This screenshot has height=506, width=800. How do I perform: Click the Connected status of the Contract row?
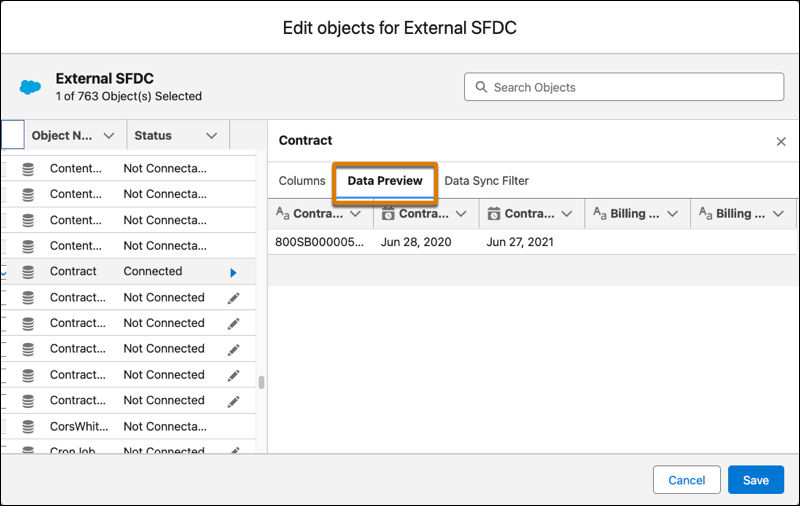(153, 271)
